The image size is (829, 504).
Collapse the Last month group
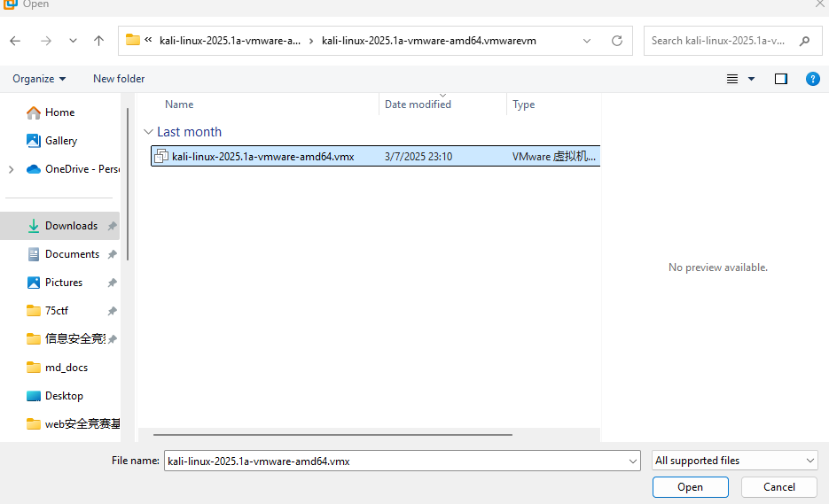tap(149, 132)
